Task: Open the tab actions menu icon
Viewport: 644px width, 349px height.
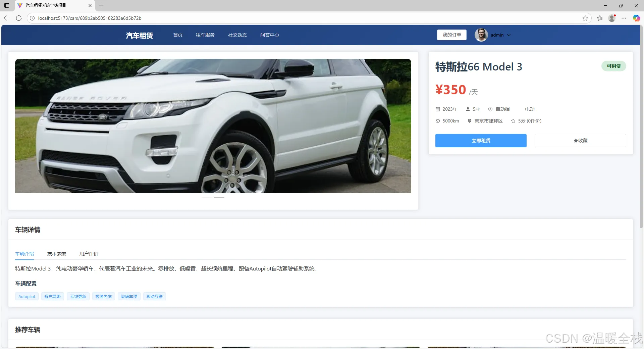Action: (7, 5)
